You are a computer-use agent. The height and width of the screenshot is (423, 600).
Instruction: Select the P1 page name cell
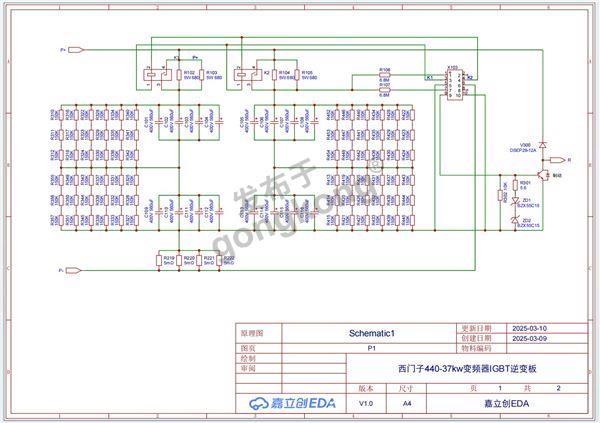tap(372, 349)
